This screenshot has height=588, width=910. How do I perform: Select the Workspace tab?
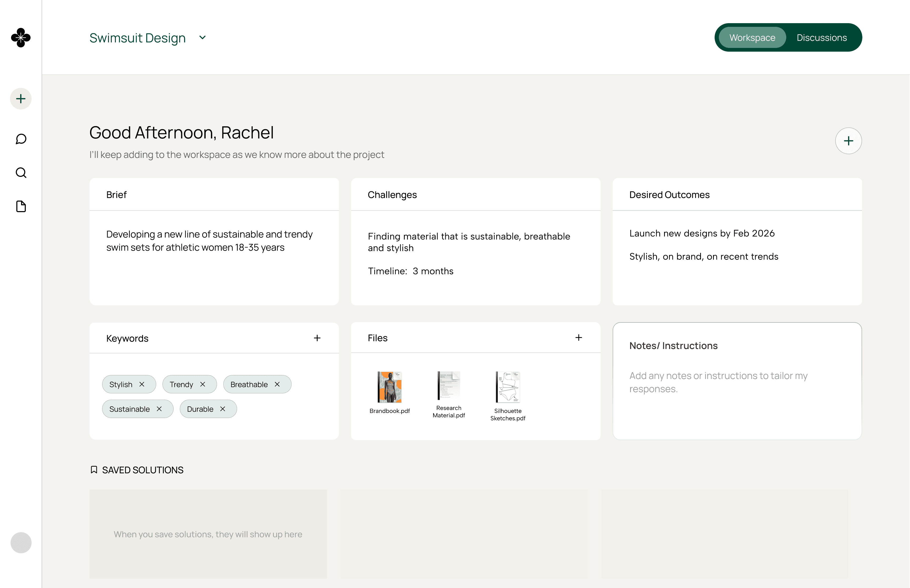point(752,37)
